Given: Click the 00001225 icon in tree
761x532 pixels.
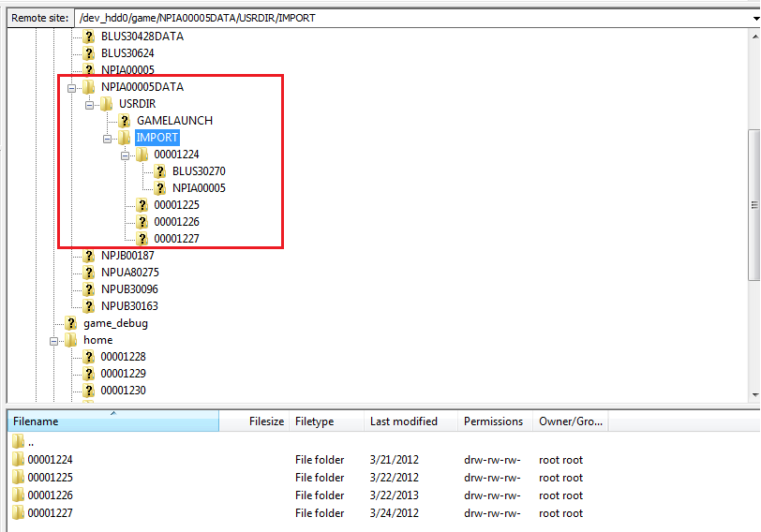Looking at the screenshot, I should 142,205.
